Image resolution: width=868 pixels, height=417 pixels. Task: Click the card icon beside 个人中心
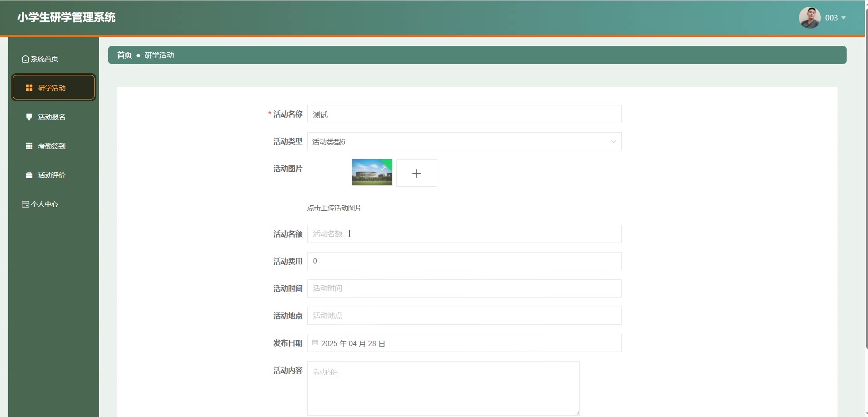click(x=25, y=204)
